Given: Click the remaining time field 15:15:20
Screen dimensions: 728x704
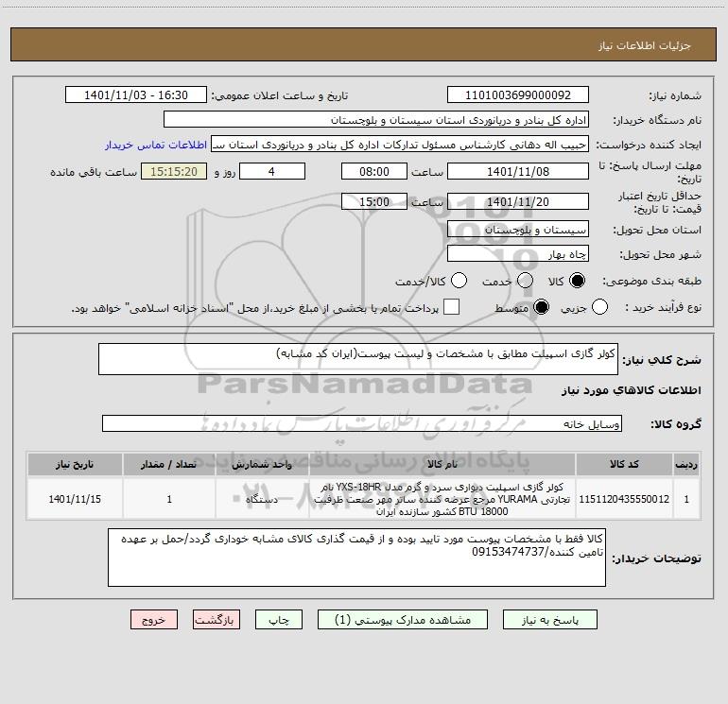Looking at the screenshot, I should tap(174, 171).
